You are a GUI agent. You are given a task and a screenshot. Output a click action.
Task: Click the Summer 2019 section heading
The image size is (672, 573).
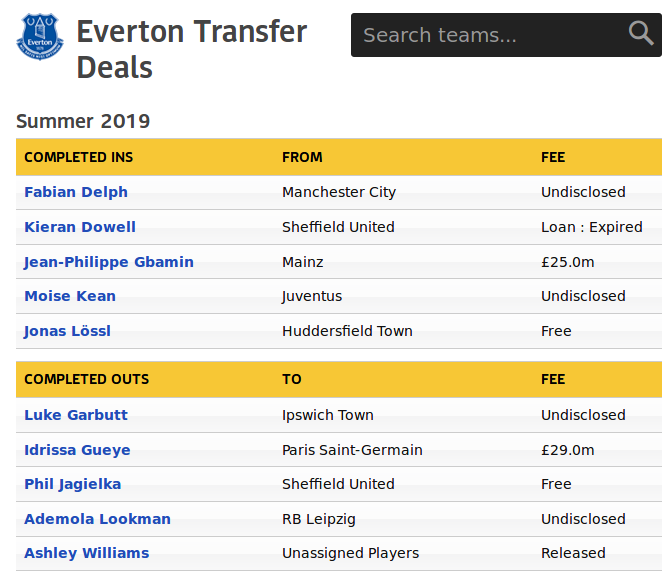(83, 122)
